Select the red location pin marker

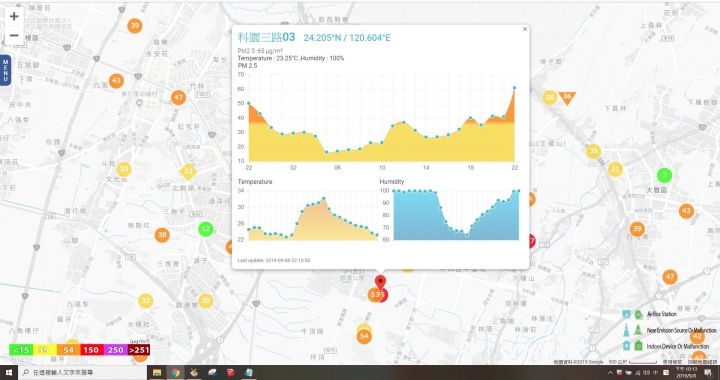tap(380, 282)
